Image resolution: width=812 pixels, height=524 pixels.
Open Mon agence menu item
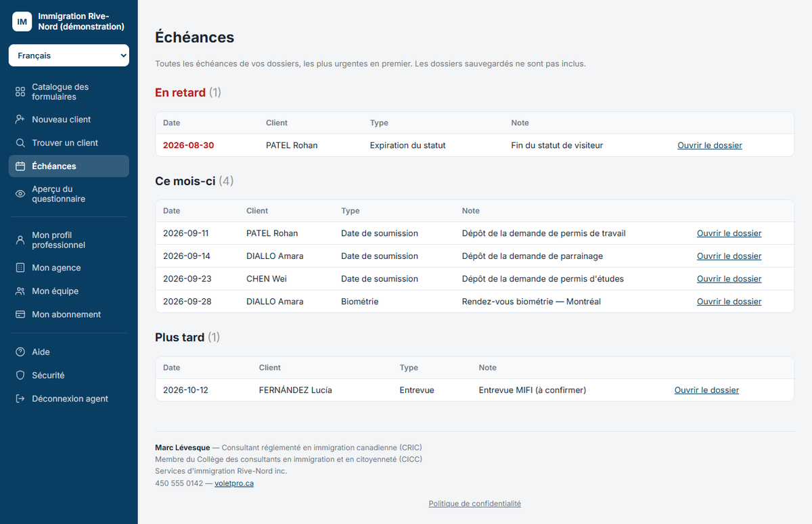click(x=69, y=268)
